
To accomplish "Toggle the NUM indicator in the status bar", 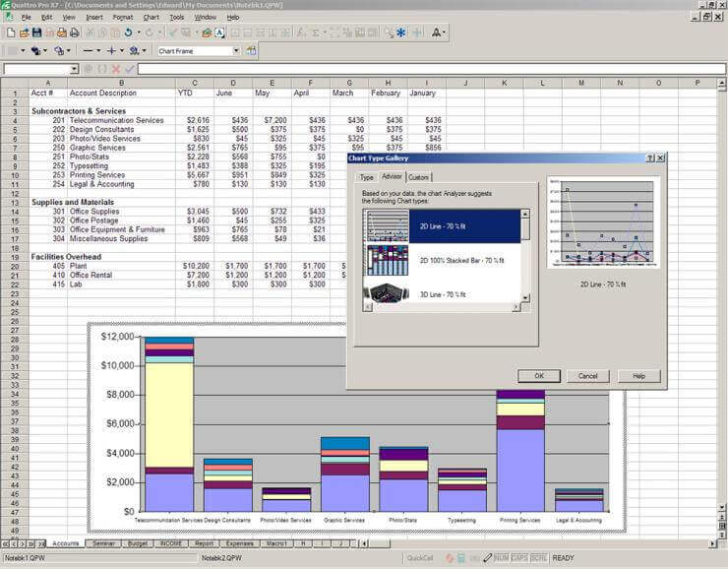I will (502, 558).
